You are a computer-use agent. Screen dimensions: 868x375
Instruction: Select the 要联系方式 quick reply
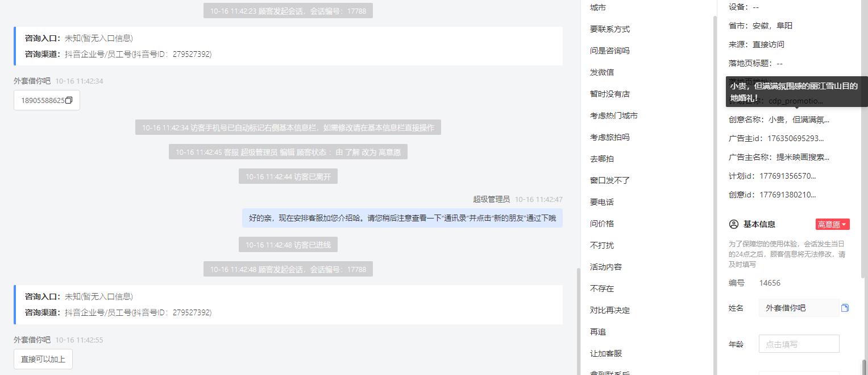(x=610, y=29)
